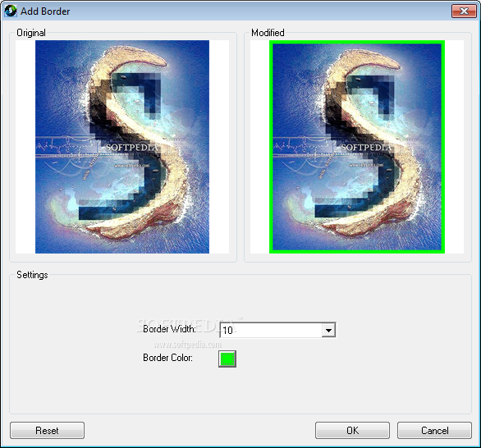Click the Original preview image

[x=122, y=147]
